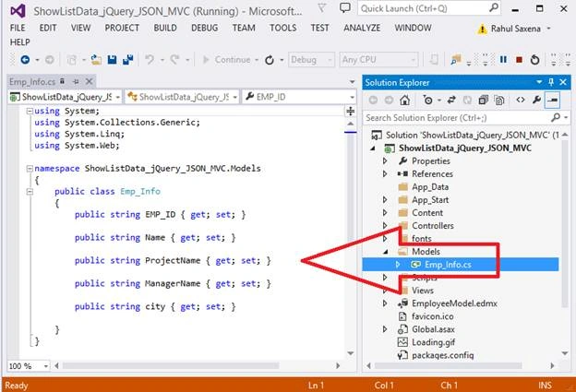Expand the Properties node
Screen dimensions: 576x392
(385, 160)
